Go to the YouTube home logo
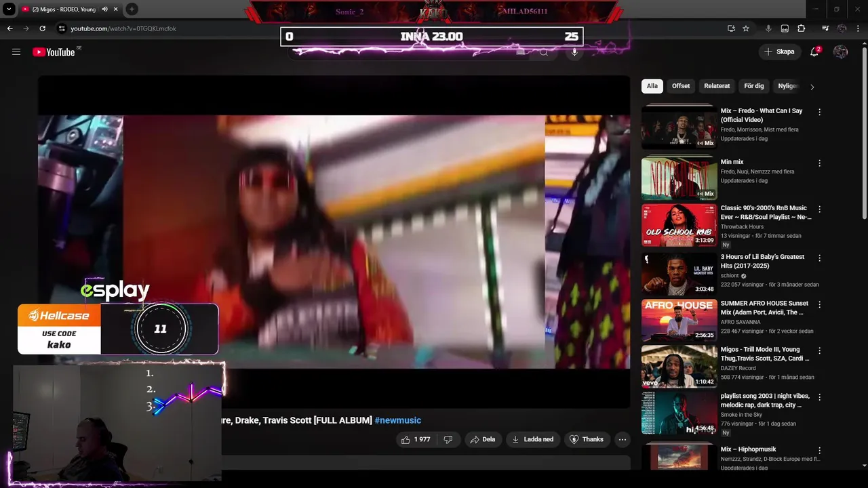 point(54,52)
